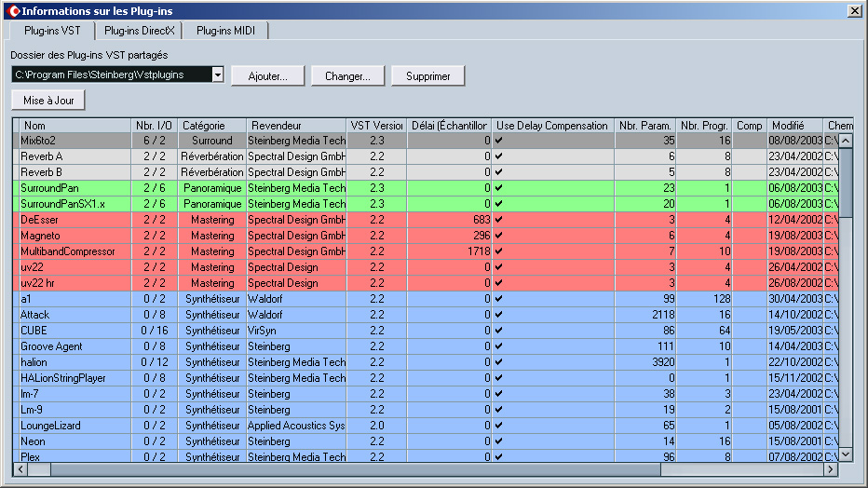Screen dimensions: 868x488
Task: Click the Mise à Jour button
Action: [48, 101]
